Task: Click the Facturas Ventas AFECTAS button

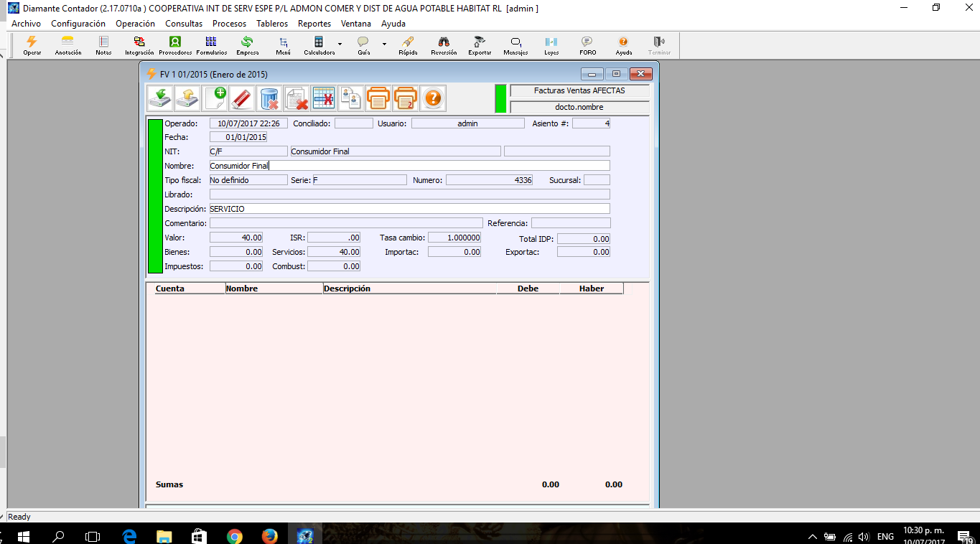Action: pyautogui.click(x=579, y=91)
